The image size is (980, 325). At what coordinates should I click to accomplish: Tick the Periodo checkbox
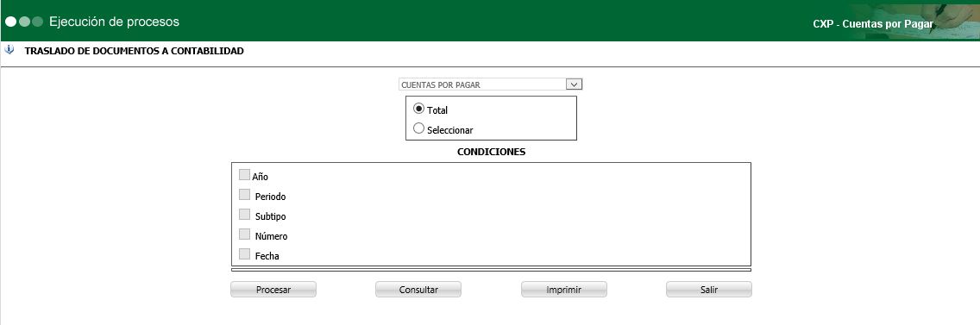[244, 194]
